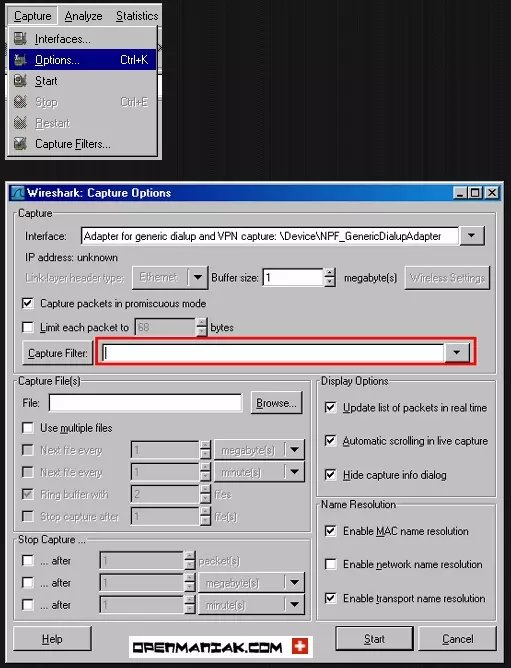The width and height of the screenshot is (511, 668).
Task: Toggle Enable MAC name resolution
Action: [x=330, y=531]
